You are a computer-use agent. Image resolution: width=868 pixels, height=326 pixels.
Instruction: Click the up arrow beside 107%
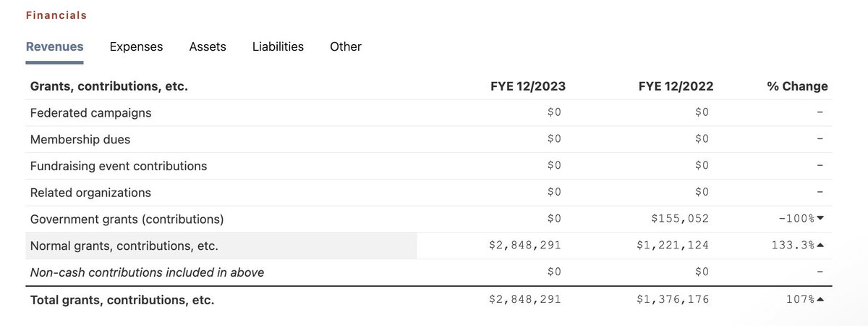click(820, 299)
